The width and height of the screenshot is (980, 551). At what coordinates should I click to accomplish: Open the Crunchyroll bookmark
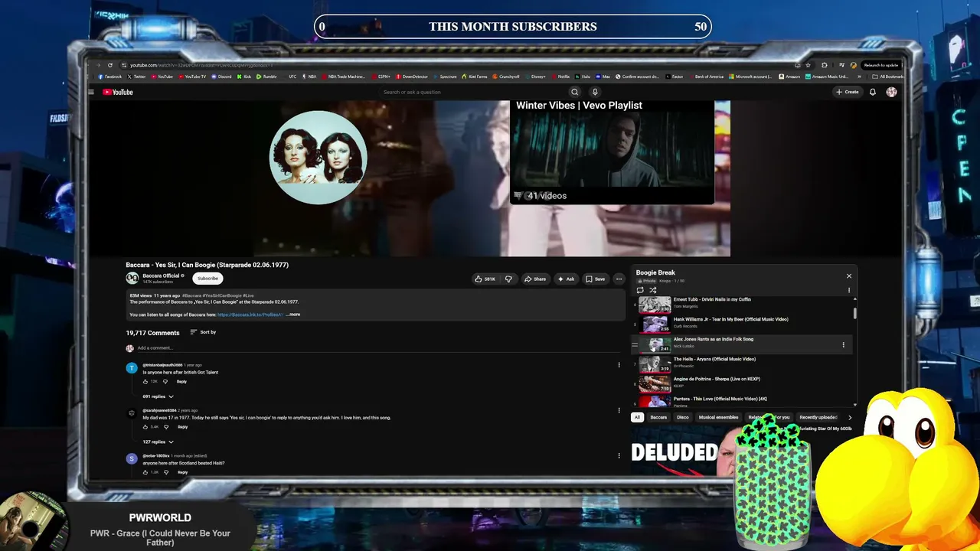(x=507, y=77)
